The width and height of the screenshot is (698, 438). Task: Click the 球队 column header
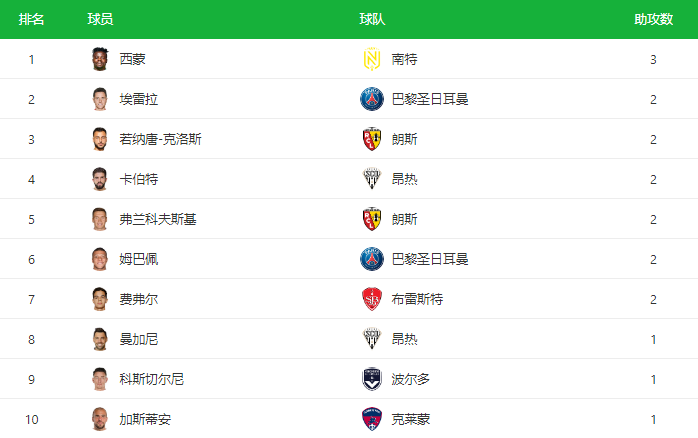click(x=372, y=19)
